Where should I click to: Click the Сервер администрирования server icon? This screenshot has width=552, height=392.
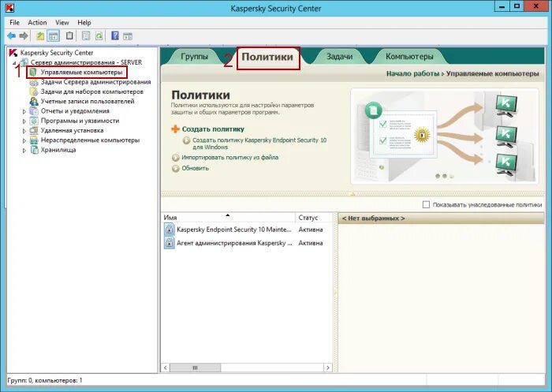click(x=24, y=62)
